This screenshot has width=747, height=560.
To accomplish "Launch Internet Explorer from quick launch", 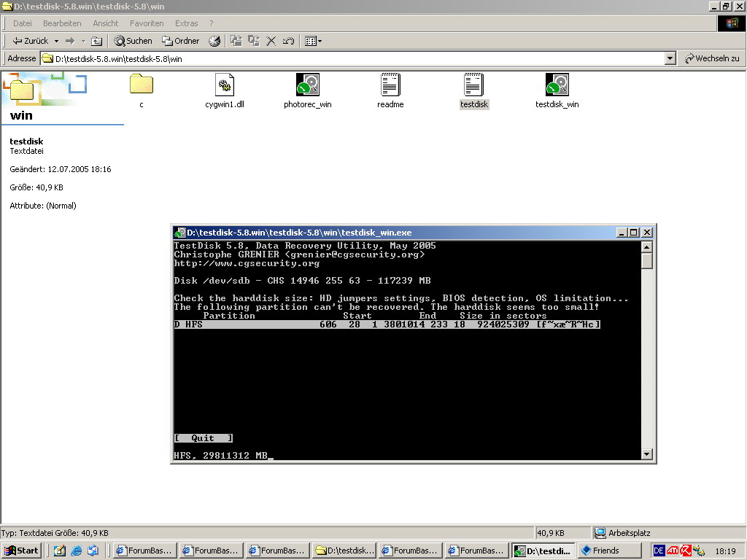I will 76,551.
